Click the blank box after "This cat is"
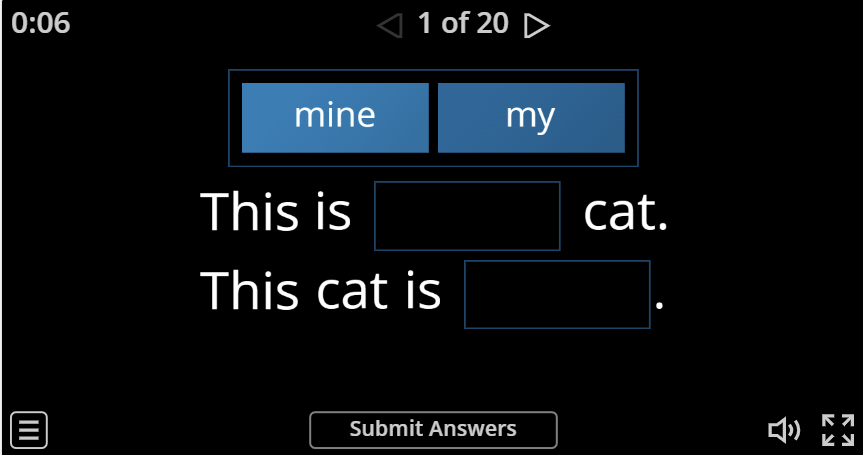863x455 pixels. 557,294
